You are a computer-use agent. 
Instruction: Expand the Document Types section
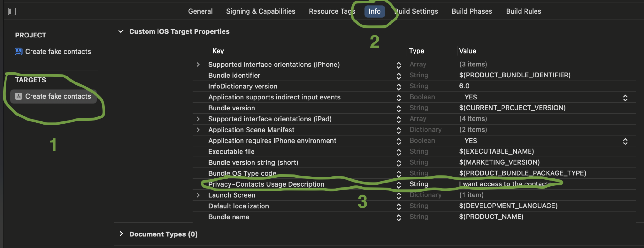(x=122, y=234)
